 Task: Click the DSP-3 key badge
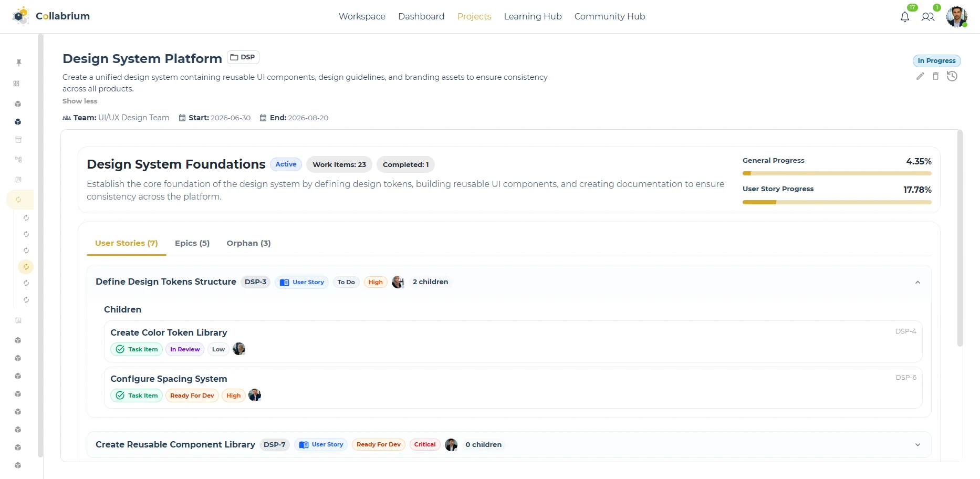pyautogui.click(x=255, y=282)
